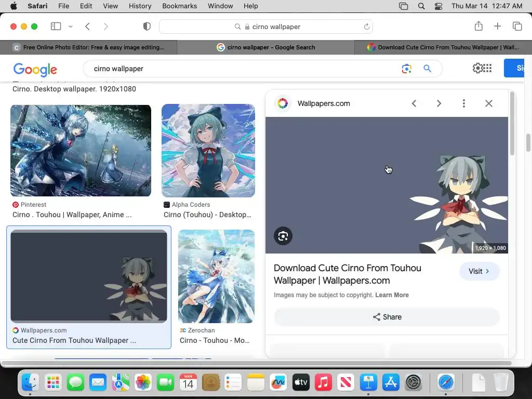Click the Spotlight search icon in menu bar
The height and width of the screenshot is (399, 532).
click(x=421, y=6)
